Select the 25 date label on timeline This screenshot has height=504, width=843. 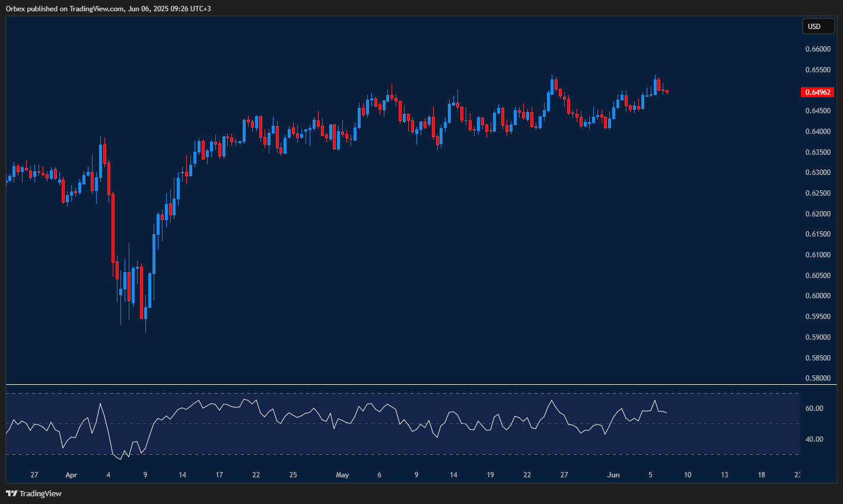pyautogui.click(x=293, y=475)
